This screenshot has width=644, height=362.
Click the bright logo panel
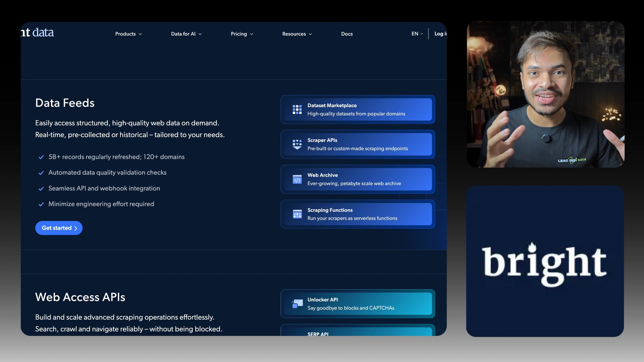(545, 261)
